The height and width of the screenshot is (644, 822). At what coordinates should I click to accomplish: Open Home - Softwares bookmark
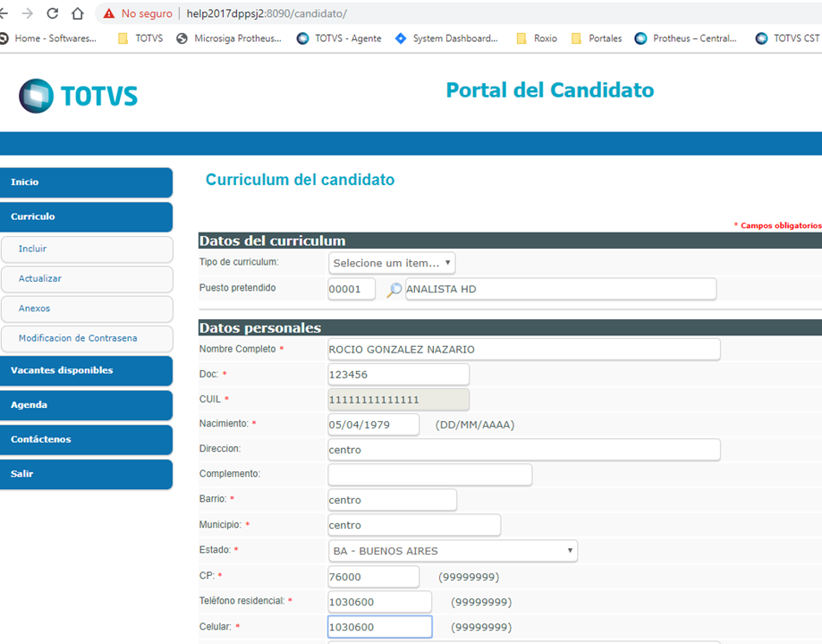point(48,38)
